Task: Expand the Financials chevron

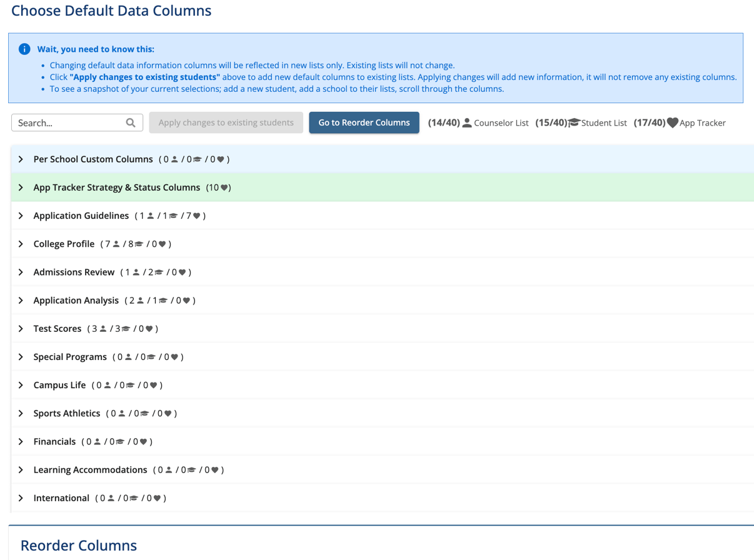Action: pyautogui.click(x=21, y=442)
